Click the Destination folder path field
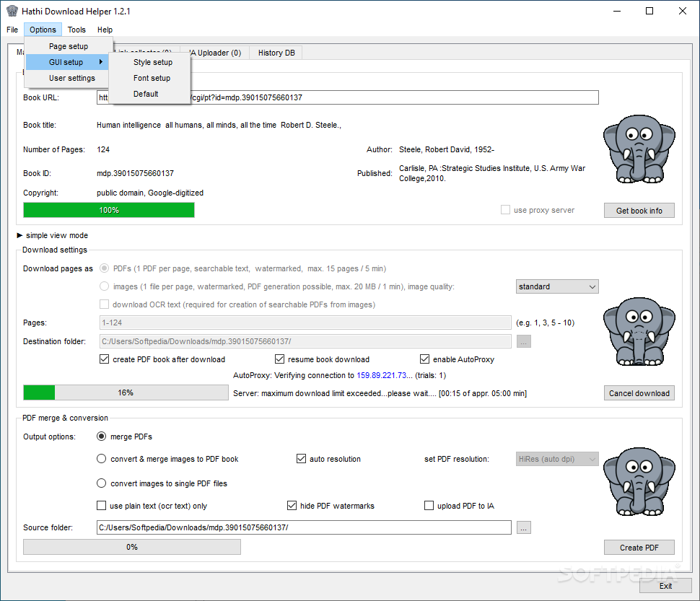Screen dimensions: 700x601 click(305, 341)
